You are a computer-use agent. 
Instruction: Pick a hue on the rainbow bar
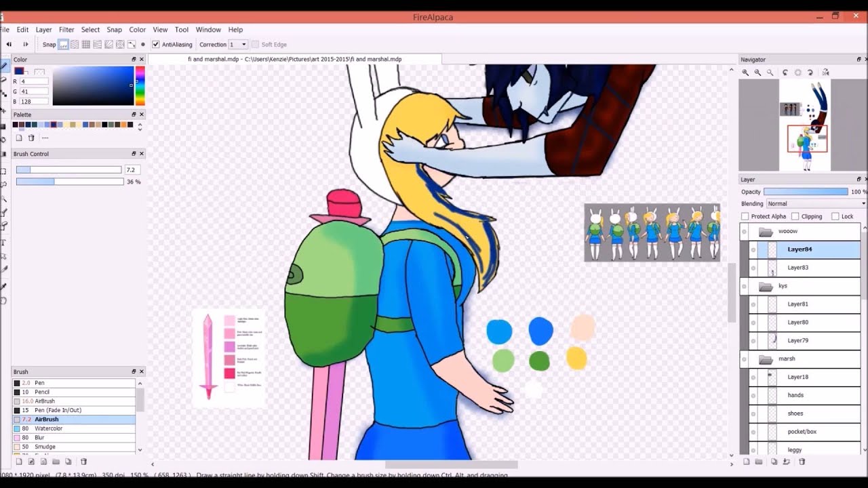pyautogui.click(x=140, y=86)
